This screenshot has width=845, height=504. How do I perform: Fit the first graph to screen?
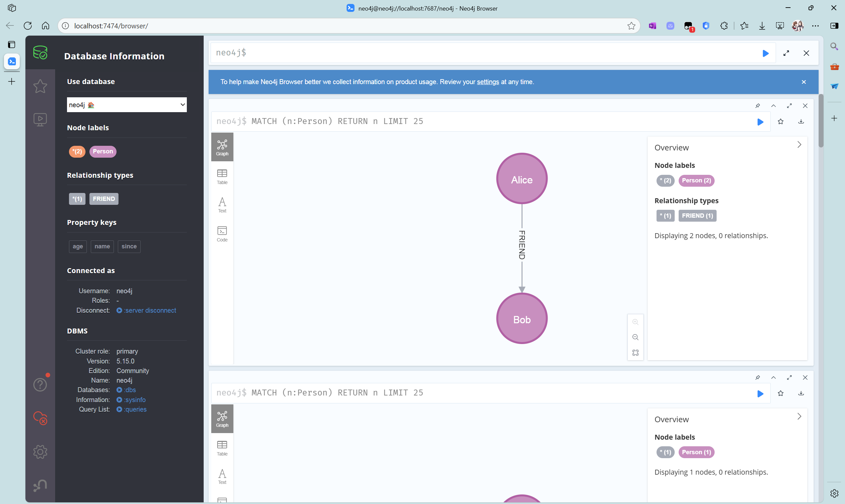(635, 353)
